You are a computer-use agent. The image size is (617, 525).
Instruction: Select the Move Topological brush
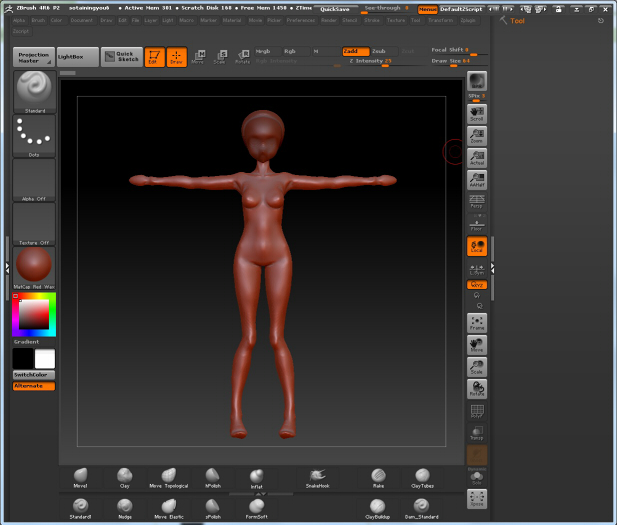[x=168, y=476]
